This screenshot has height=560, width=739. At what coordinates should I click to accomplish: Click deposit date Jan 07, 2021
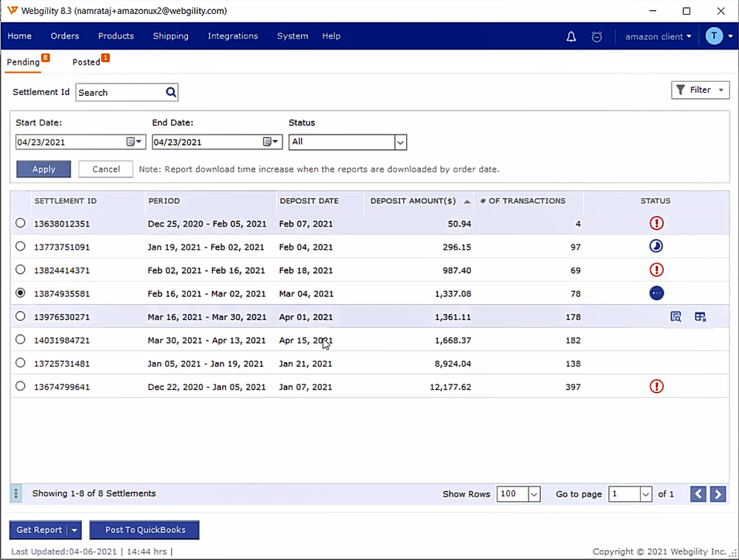(x=306, y=388)
